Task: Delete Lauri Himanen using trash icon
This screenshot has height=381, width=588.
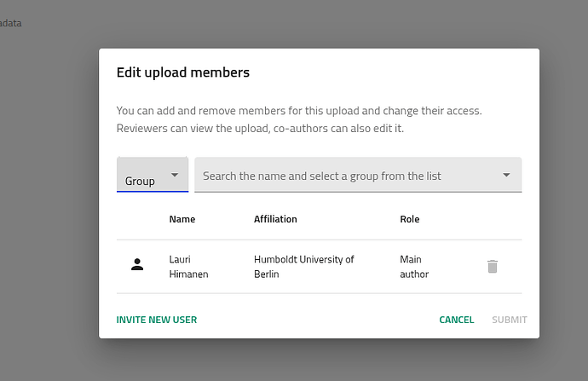Action: [x=492, y=267]
